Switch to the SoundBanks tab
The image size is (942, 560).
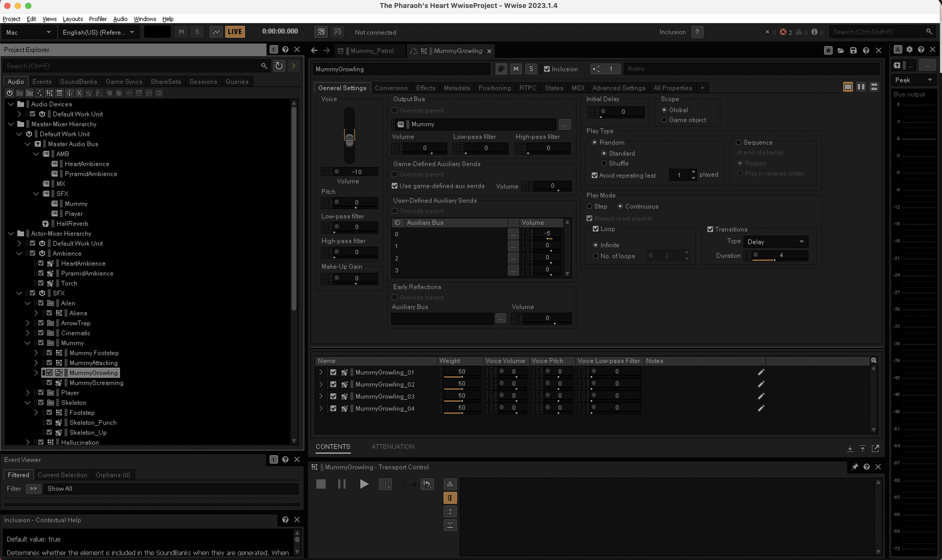tap(78, 82)
